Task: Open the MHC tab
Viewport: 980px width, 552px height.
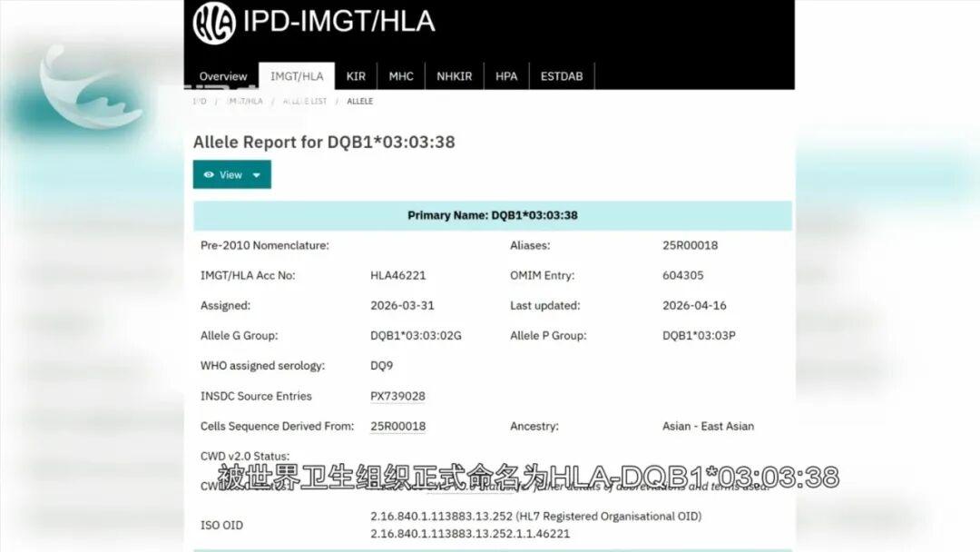Action: (x=401, y=76)
